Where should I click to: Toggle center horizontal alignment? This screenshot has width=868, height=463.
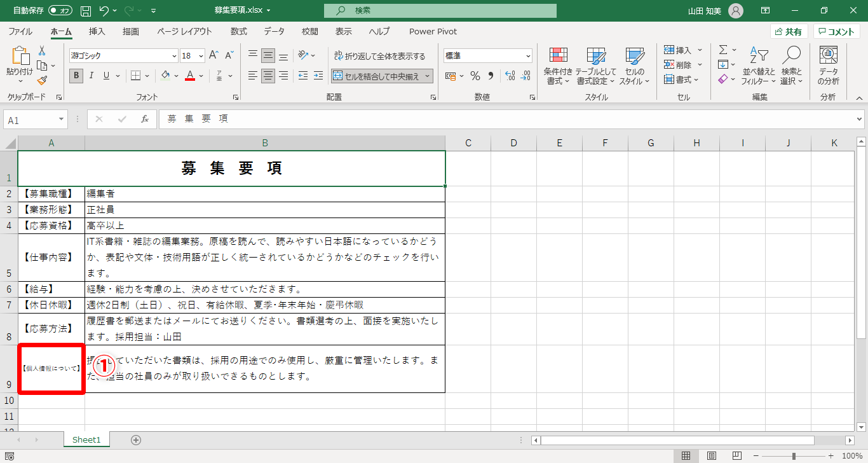tap(268, 76)
